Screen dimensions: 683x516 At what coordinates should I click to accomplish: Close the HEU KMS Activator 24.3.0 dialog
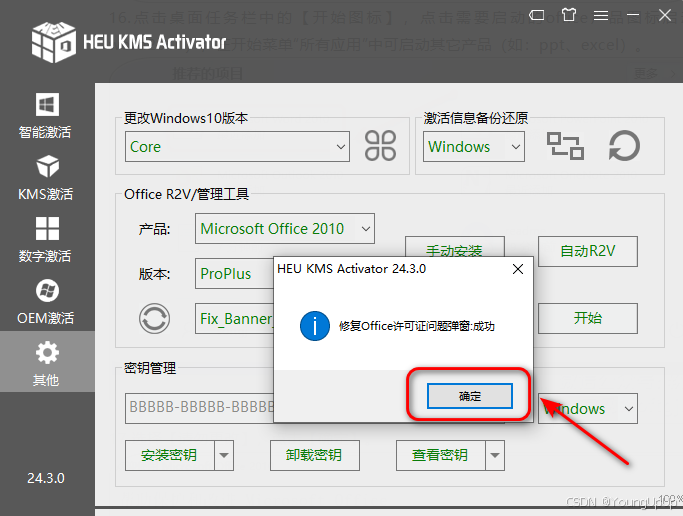tap(518, 269)
